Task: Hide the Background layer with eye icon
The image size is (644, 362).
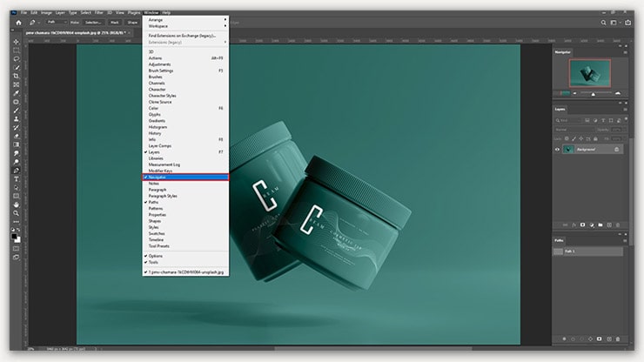Action: coord(558,150)
